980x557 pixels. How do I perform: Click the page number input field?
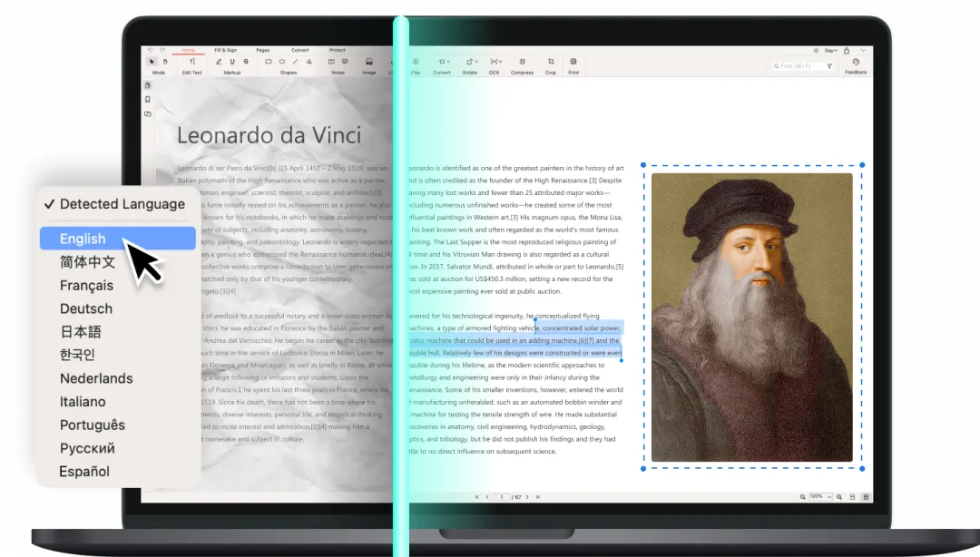pyautogui.click(x=501, y=497)
